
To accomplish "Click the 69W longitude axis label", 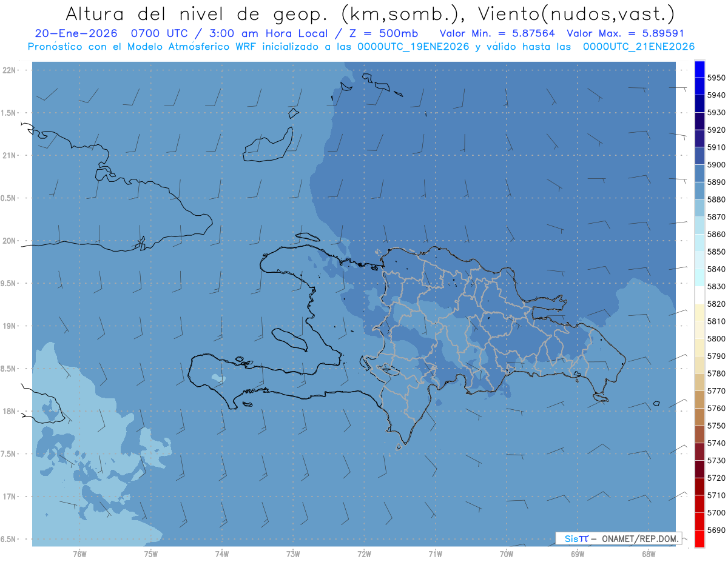I will (x=578, y=554).
